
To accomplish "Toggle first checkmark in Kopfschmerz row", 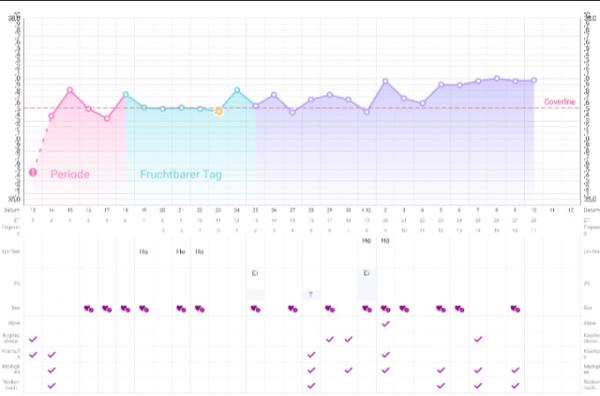I will coord(33,339).
